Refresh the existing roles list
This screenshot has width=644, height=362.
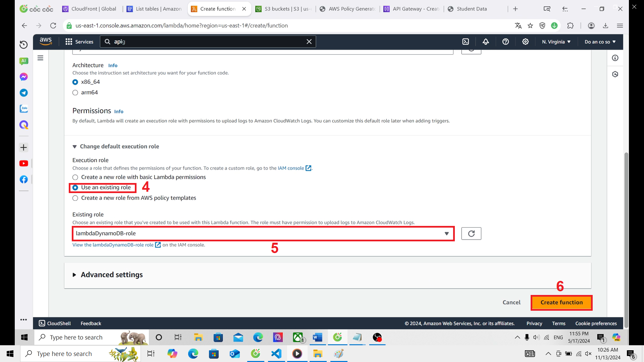471,233
